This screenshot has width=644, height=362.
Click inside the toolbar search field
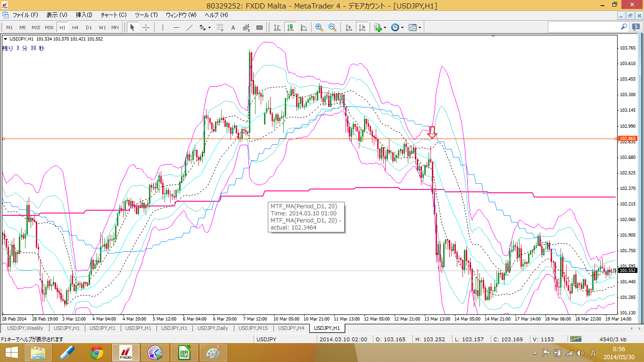(x=583, y=27)
